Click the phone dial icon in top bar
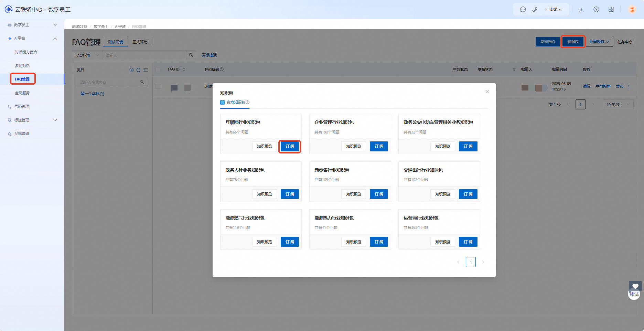 (535, 9)
